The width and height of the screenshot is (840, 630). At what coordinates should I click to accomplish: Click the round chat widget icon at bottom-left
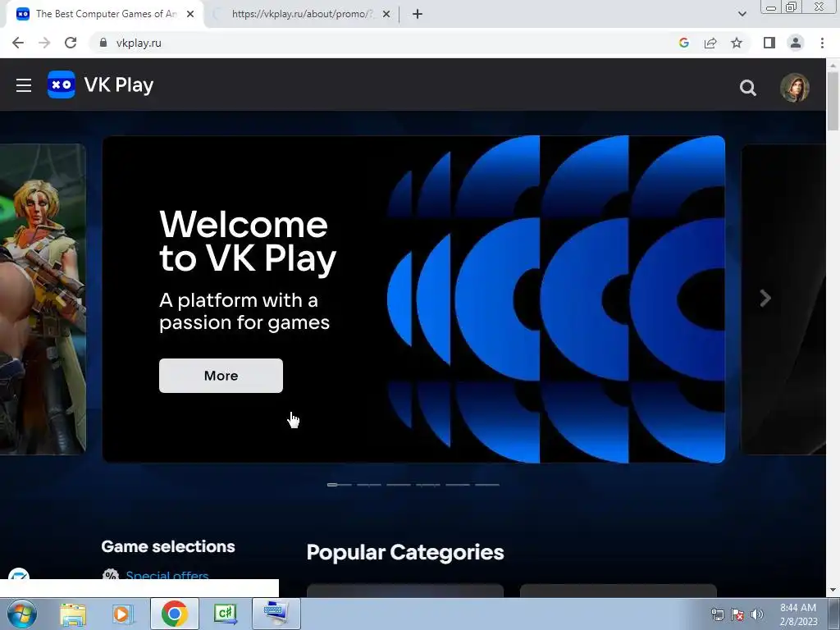pyautogui.click(x=20, y=575)
